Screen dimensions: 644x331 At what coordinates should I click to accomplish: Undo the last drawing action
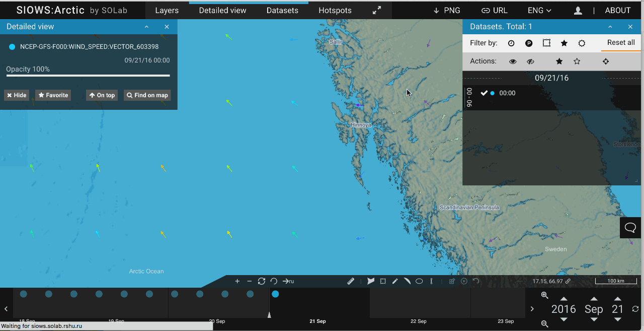click(475, 281)
